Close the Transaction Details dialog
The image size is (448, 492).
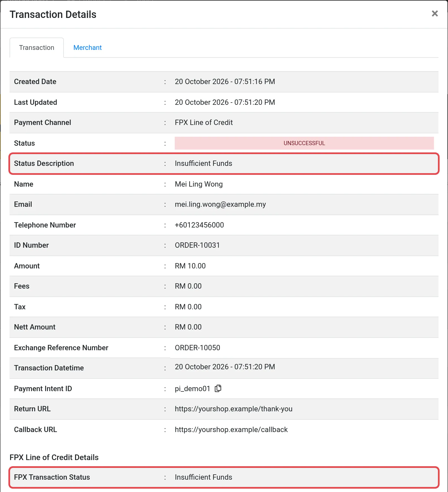[x=435, y=13]
